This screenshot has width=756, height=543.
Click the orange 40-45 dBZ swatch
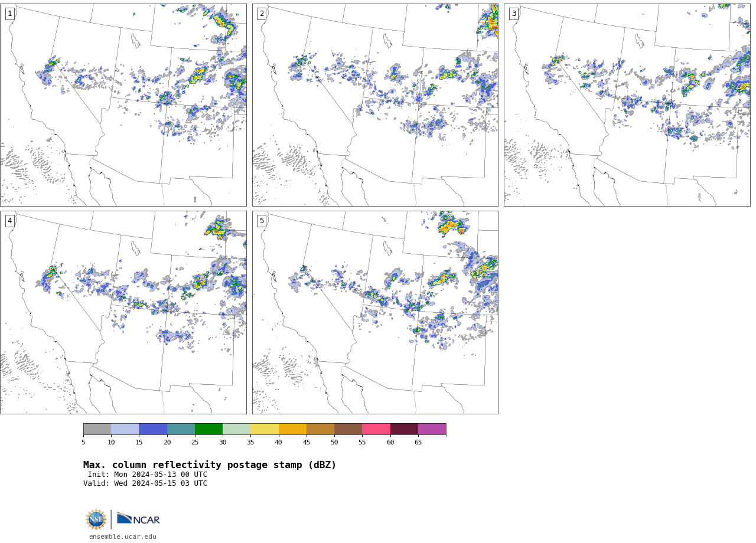293,429
